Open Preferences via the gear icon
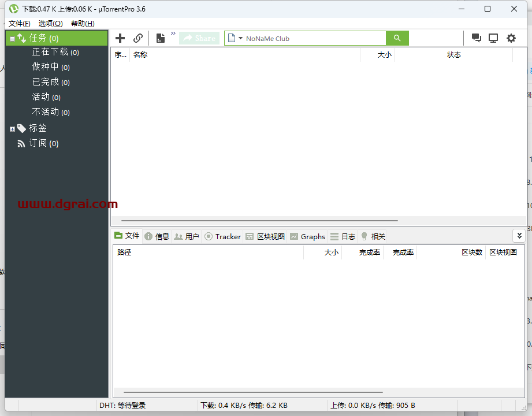Image resolution: width=532 pixels, height=416 pixels. [x=511, y=38]
